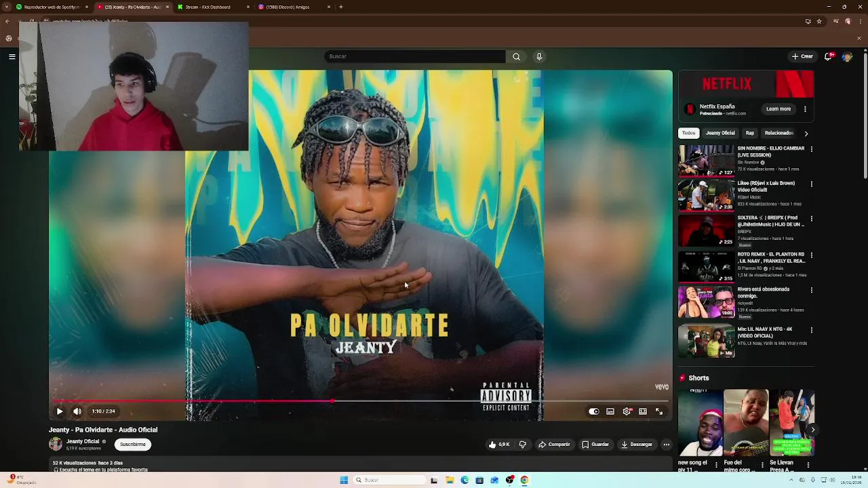Image resolution: width=868 pixels, height=488 pixels.
Task: Open options for SIN NOMBRE video
Action: (x=812, y=149)
